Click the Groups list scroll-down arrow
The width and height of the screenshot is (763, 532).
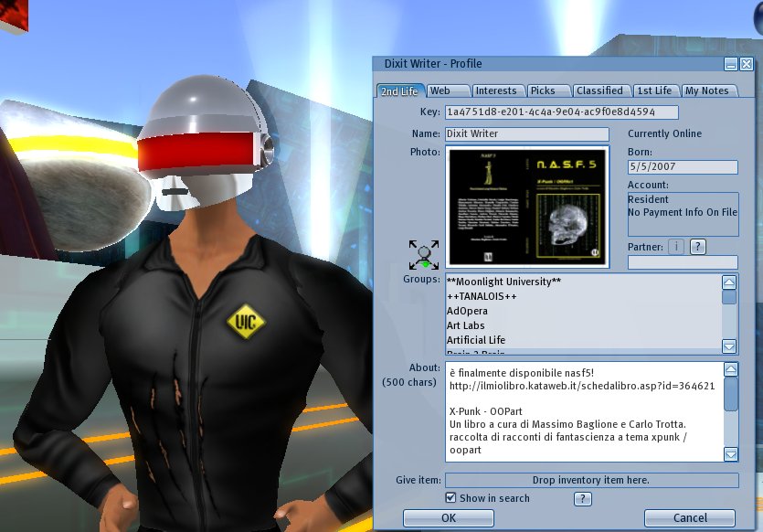(729, 346)
